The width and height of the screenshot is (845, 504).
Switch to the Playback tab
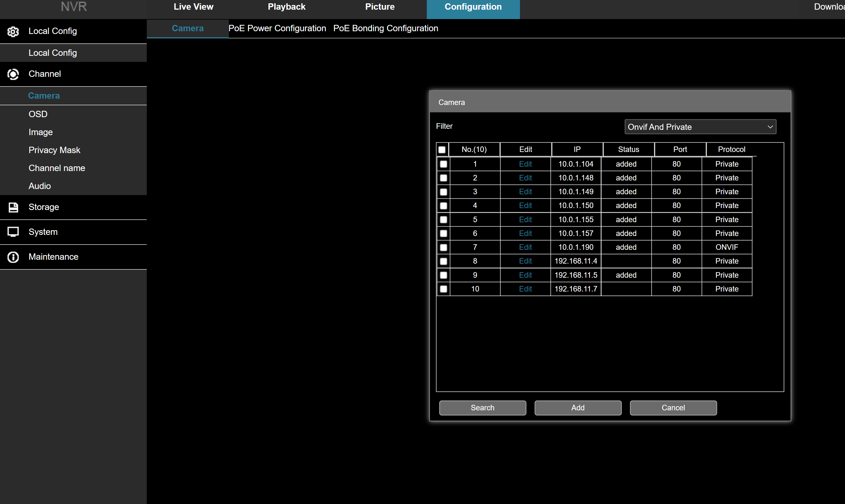coord(286,7)
